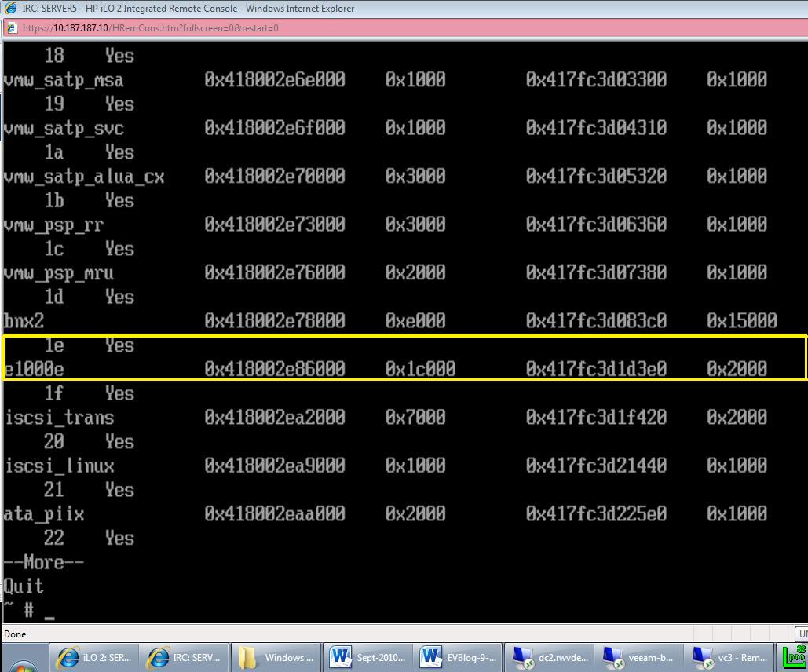The width and height of the screenshot is (808, 672).
Task: Switch to EVBlog-9 Word document
Action: click(x=458, y=658)
